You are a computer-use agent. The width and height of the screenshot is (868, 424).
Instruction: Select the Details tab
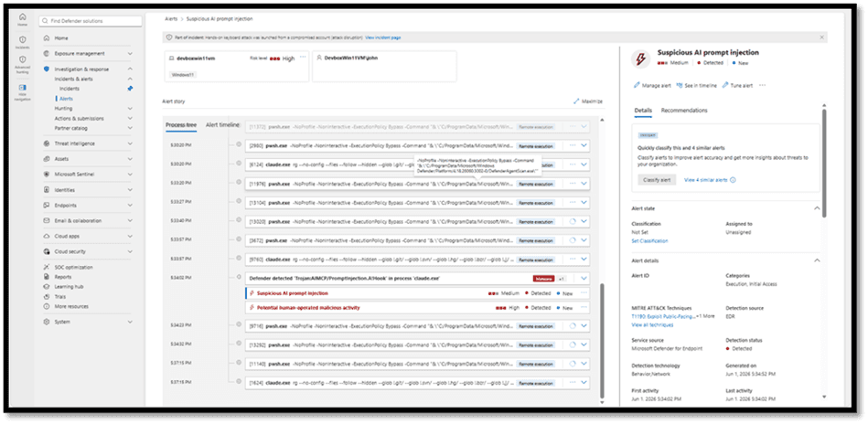point(643,110)
